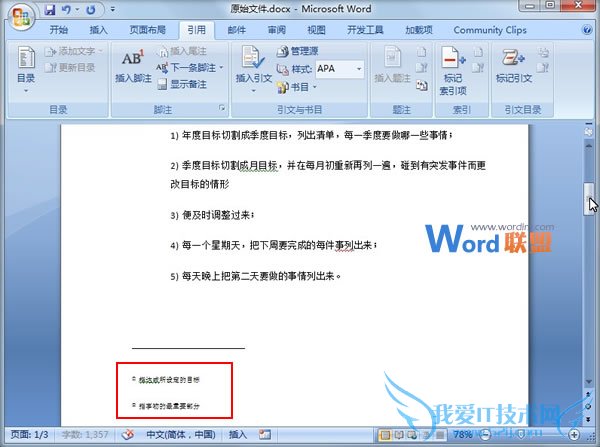This screenshot has height=447, width=600.
Task: Expand the 书目 bibliography dropdown
Action: point(315,87)
